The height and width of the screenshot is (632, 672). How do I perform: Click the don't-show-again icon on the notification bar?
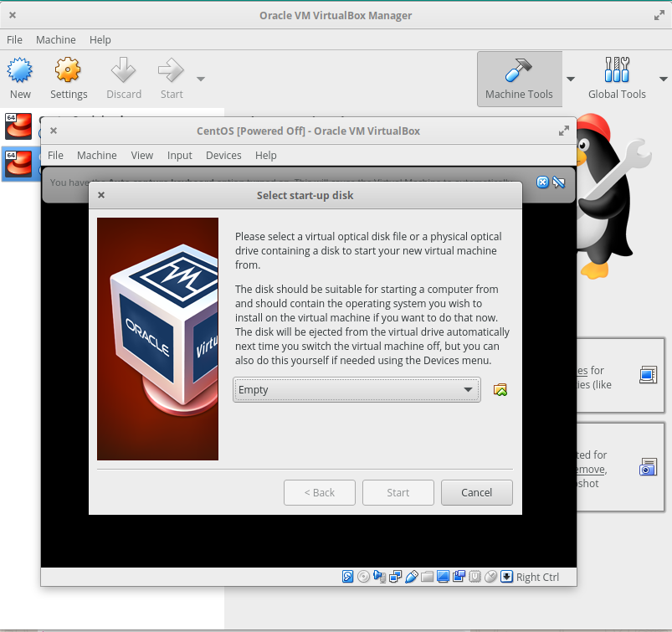coord(559,182)
